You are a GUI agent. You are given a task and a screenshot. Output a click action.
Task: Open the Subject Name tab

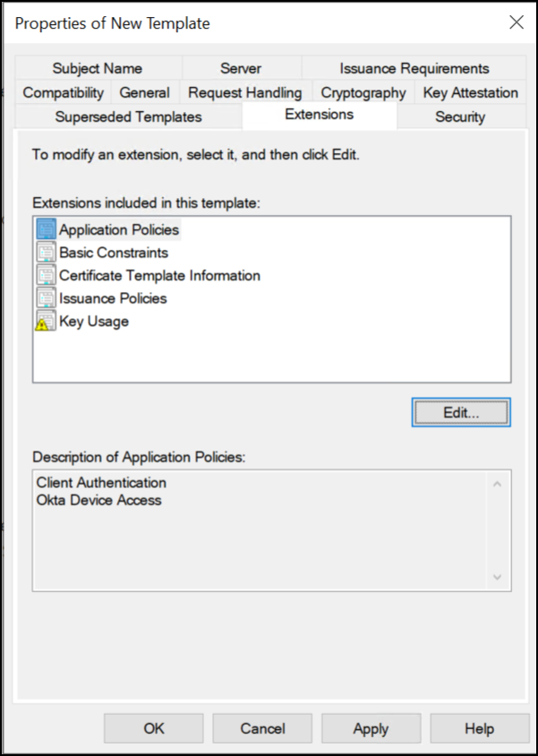coord(98,68)
